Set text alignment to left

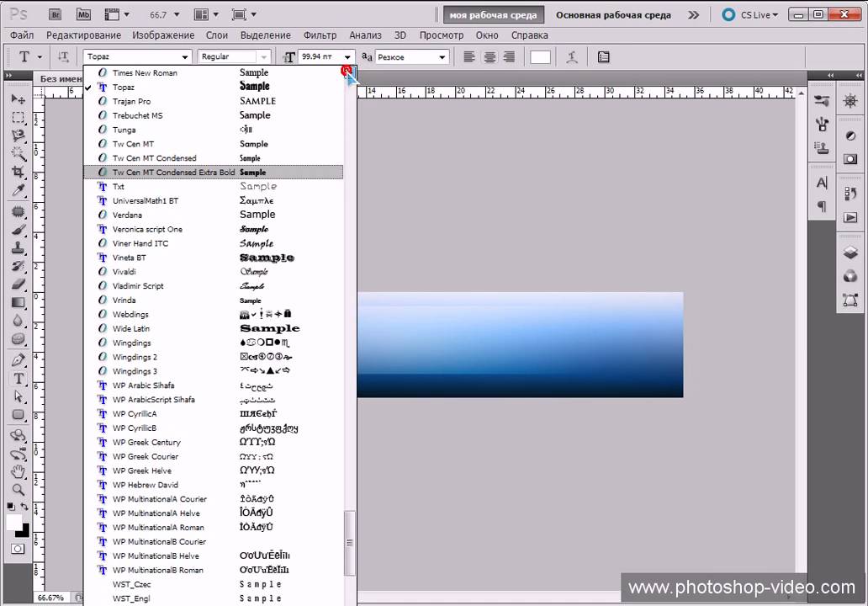point(468,56)
